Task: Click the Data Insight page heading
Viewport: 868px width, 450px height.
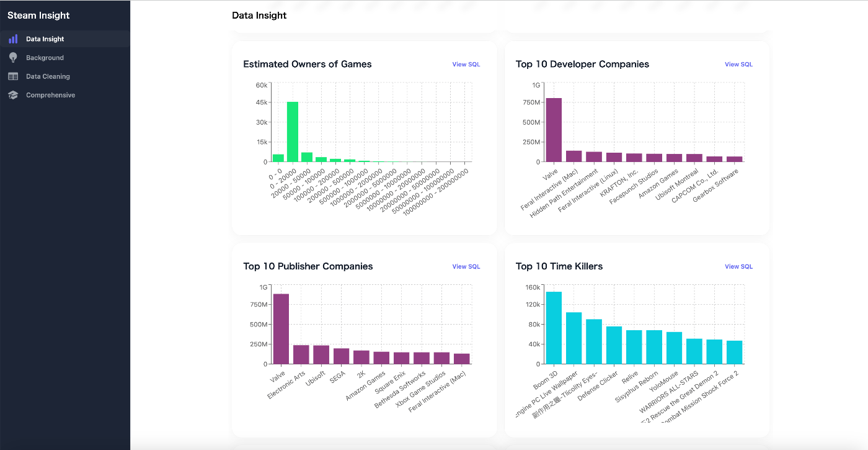Action: (259, 16)
